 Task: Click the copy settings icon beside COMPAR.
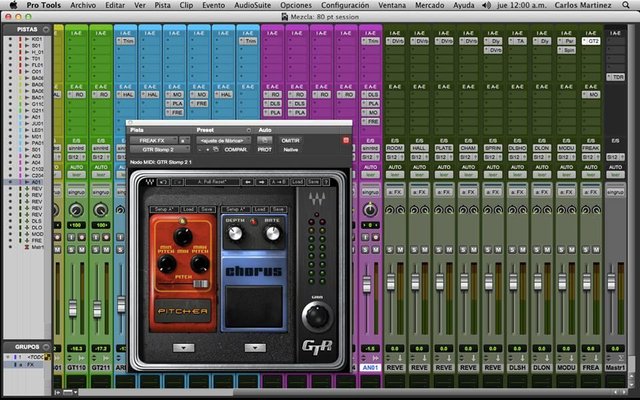point(216,150)
